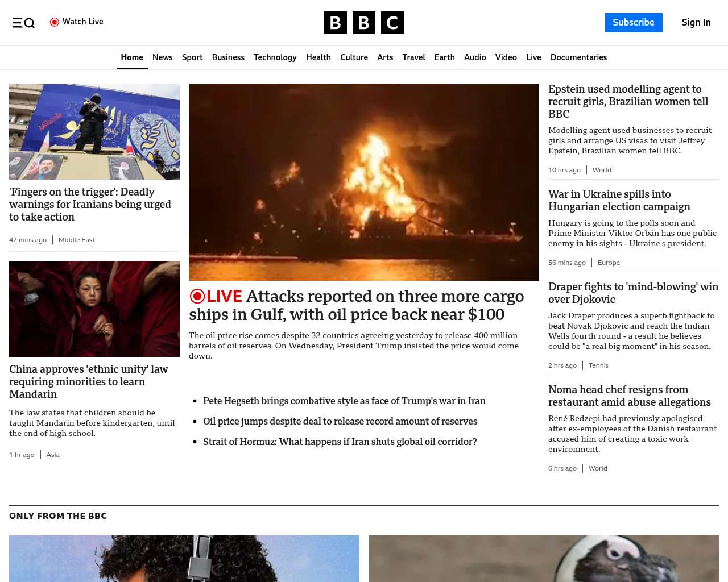Click the Iranian armed guard photo

[94, 131]
